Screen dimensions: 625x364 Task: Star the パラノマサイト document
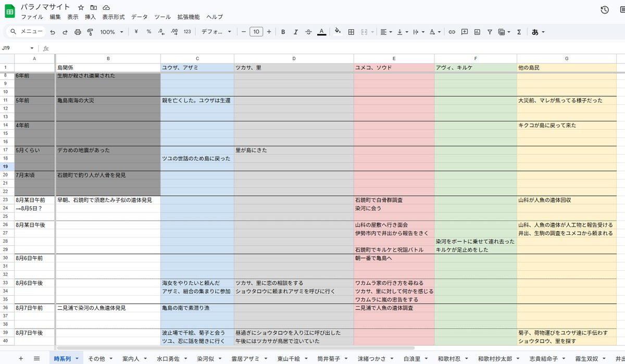click(x=81, y=8)
